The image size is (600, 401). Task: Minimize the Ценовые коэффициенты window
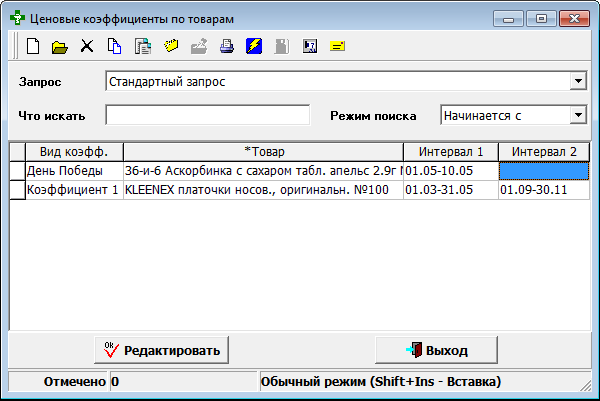[x=508, y=18]
